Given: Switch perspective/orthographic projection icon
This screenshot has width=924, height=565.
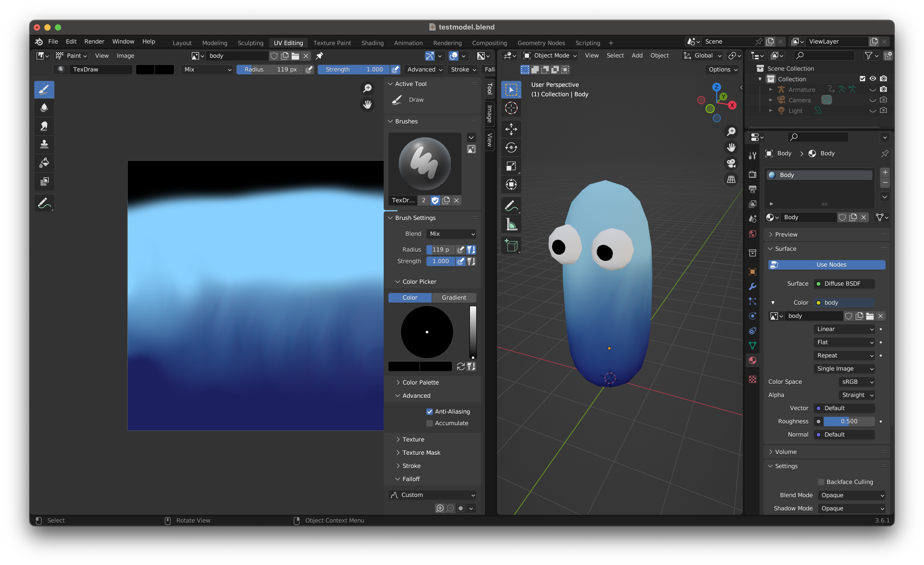Looking at the screenshot, I should pos(731,180).
